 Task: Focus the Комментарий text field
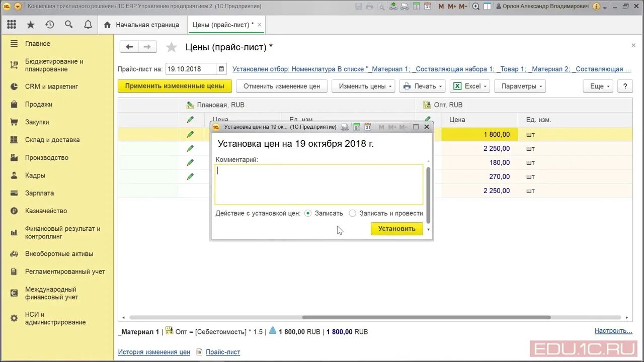click(319, 185)
